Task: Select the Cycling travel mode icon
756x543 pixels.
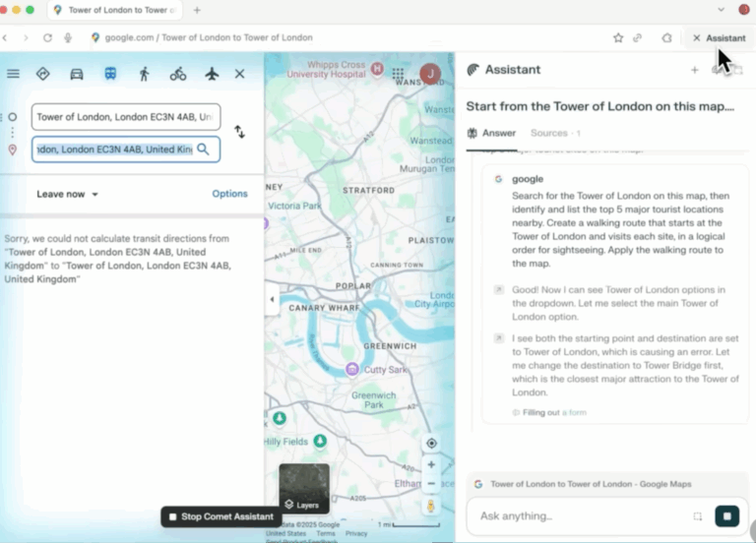Action: [x=178, y=74]
